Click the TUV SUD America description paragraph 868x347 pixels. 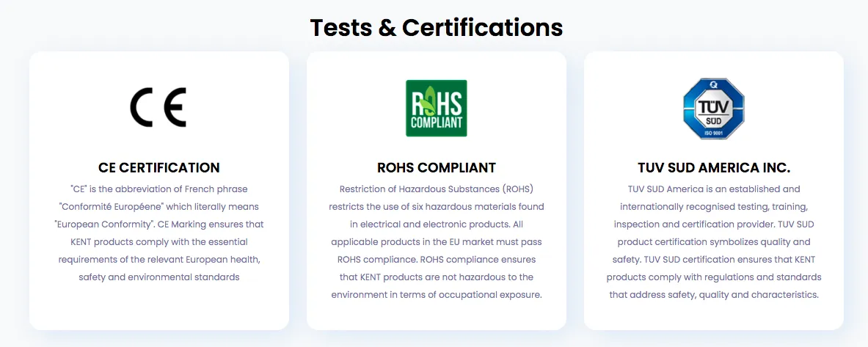[x=714, y=242]
